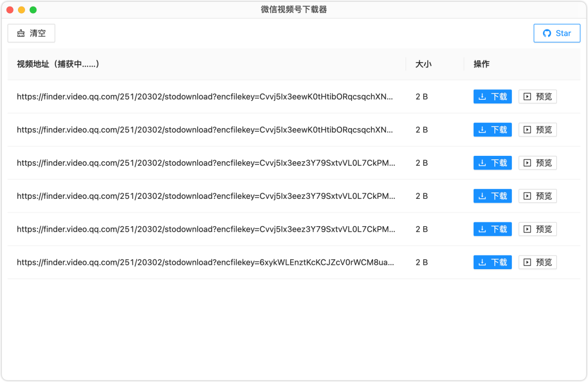This screenshot has width=588, height=382.
Task: Click 下载 in the third table row
Action: 492,163
